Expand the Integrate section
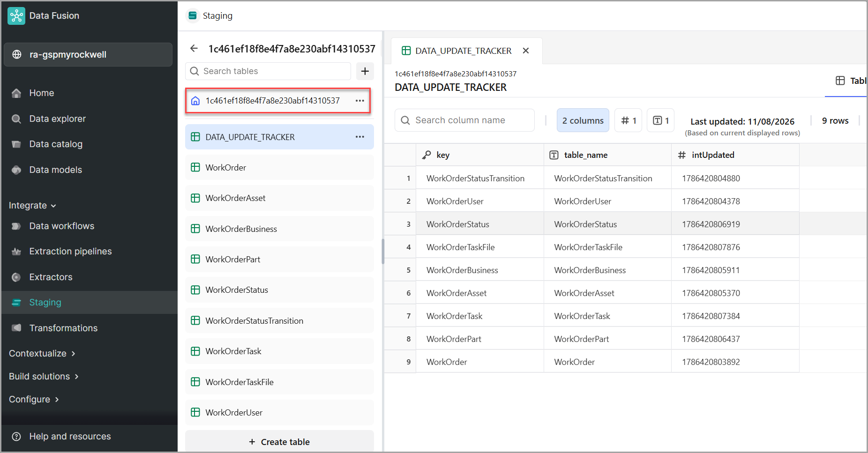This screenshot has width=868, height=453. [32, 206]
